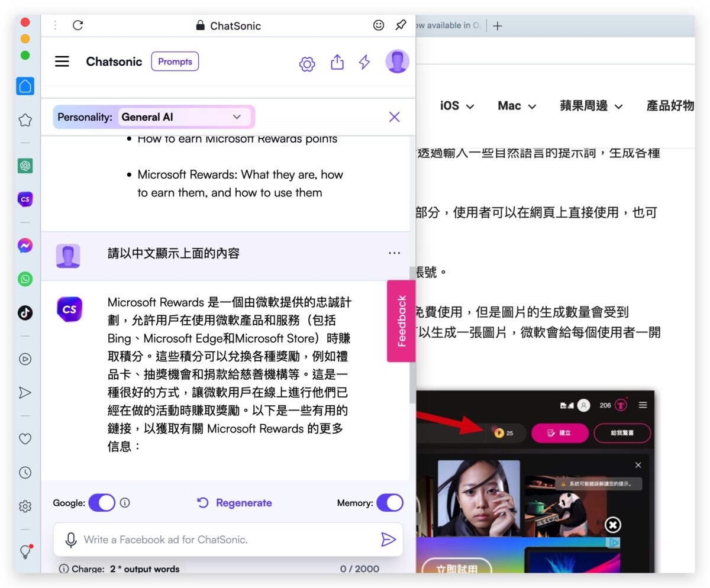Click the Prompts button
Image resolution: width=710 pixels, height=588 pixels.
(x=175, y=62)
